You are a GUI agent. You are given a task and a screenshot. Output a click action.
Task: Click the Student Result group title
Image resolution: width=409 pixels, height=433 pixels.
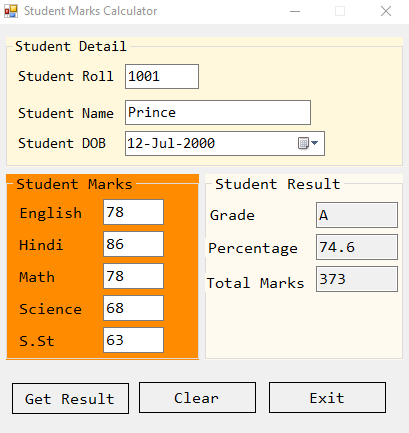click(x=278, y=184)
